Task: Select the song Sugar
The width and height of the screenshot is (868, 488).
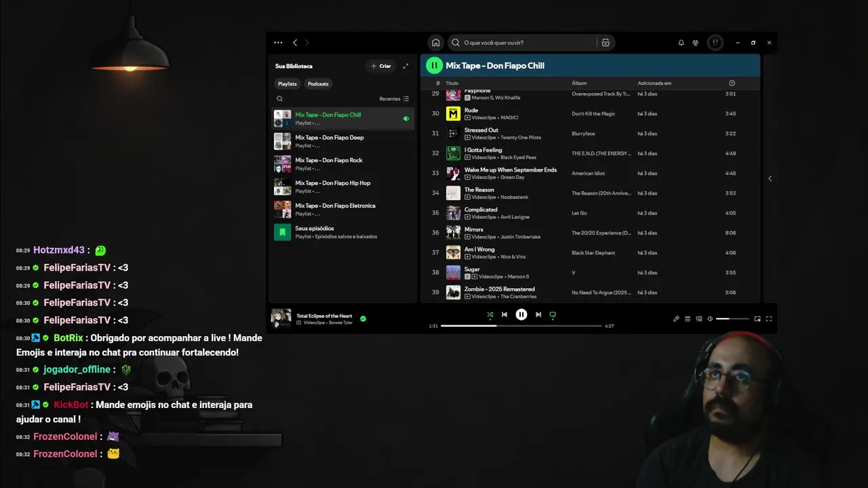Action: click(x=590, y=272)
